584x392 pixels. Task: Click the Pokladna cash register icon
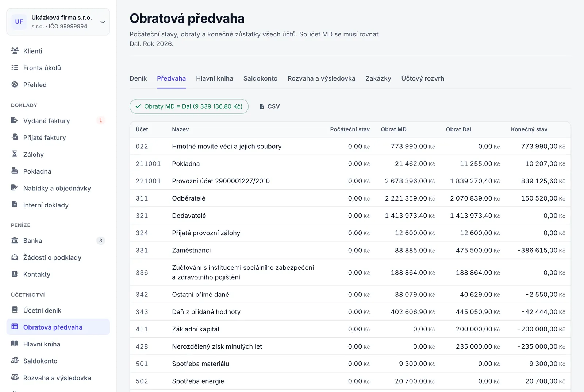point(15,171)
